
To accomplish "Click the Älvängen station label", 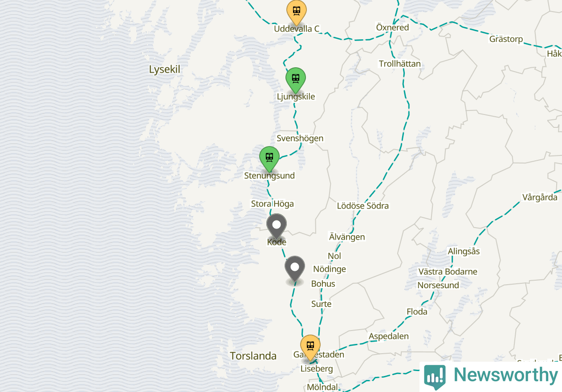I will tap(347, 237).
